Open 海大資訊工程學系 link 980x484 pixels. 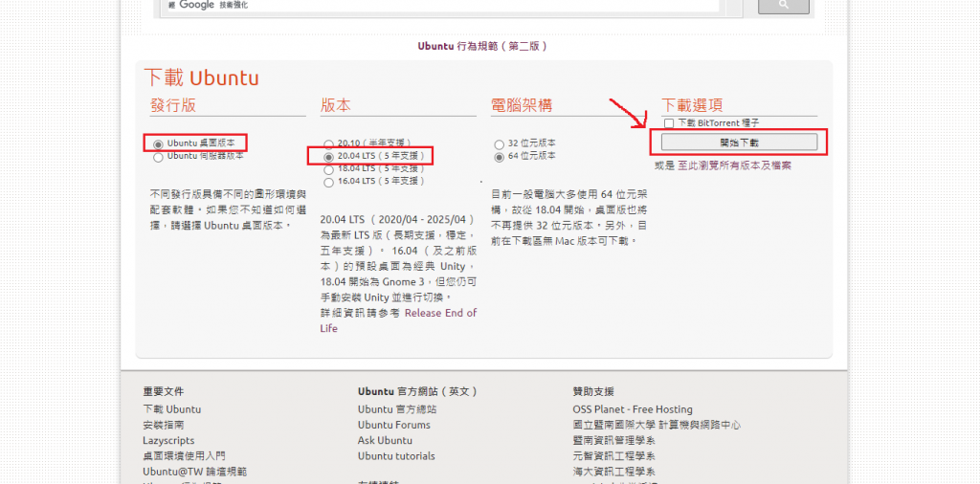tap(613, 472)
